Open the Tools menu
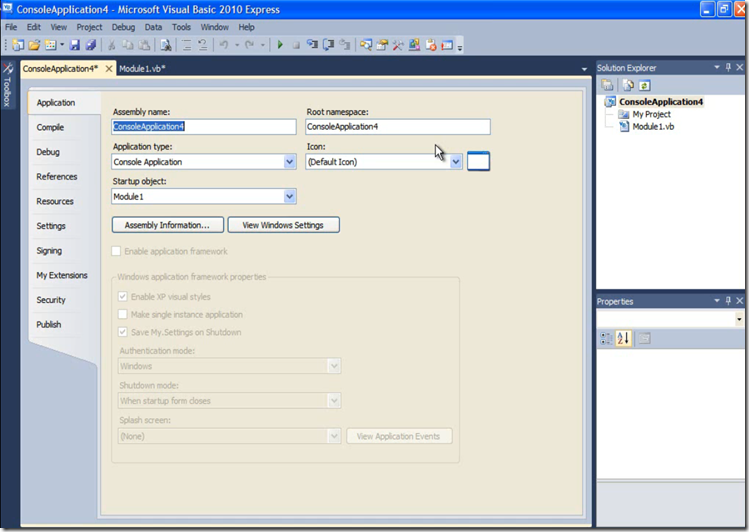This screenshot has height=532, width=749. tap(181, 27)
